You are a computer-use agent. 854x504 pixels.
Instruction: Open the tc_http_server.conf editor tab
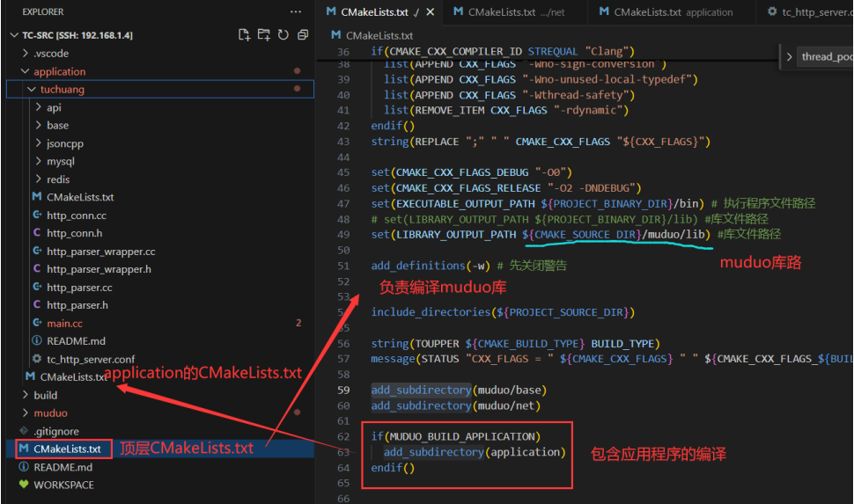(806, 12)
